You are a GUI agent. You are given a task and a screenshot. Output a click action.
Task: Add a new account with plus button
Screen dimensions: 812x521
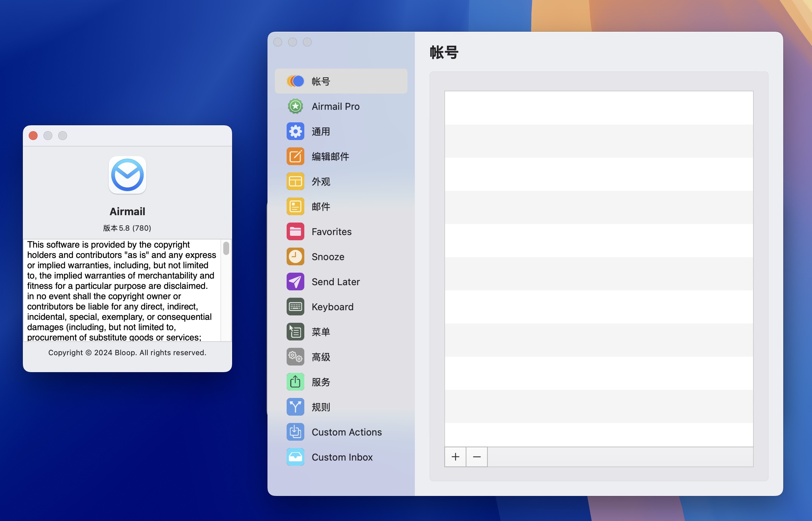point(455,457)
